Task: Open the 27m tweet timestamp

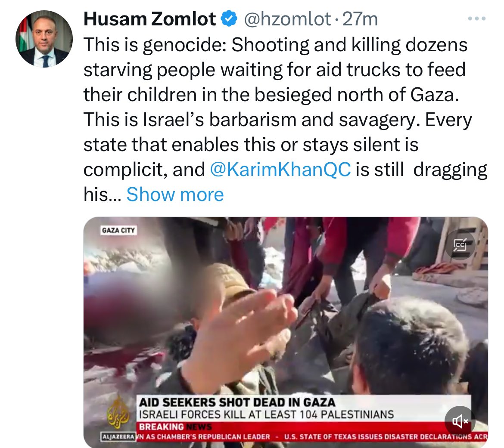Action: [360, 19]
